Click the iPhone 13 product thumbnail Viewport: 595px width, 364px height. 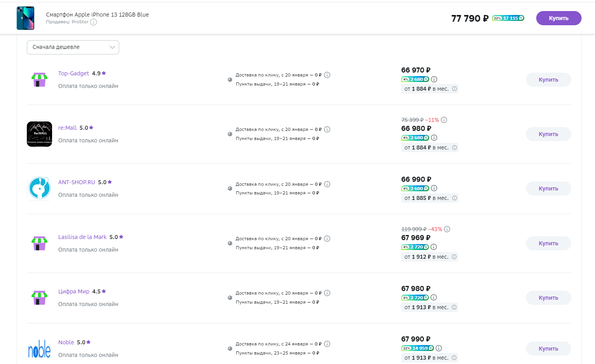[25, 18]
